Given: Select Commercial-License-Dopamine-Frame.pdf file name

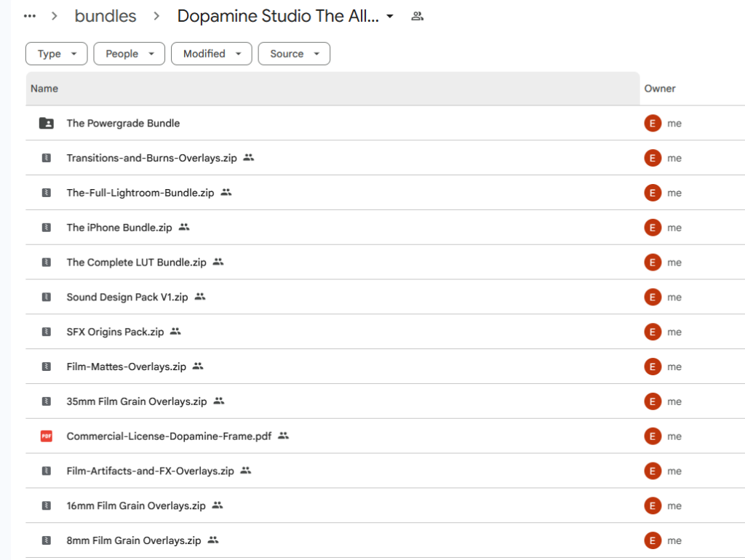Looking at the screenshot, I should [x=169, y=436].
